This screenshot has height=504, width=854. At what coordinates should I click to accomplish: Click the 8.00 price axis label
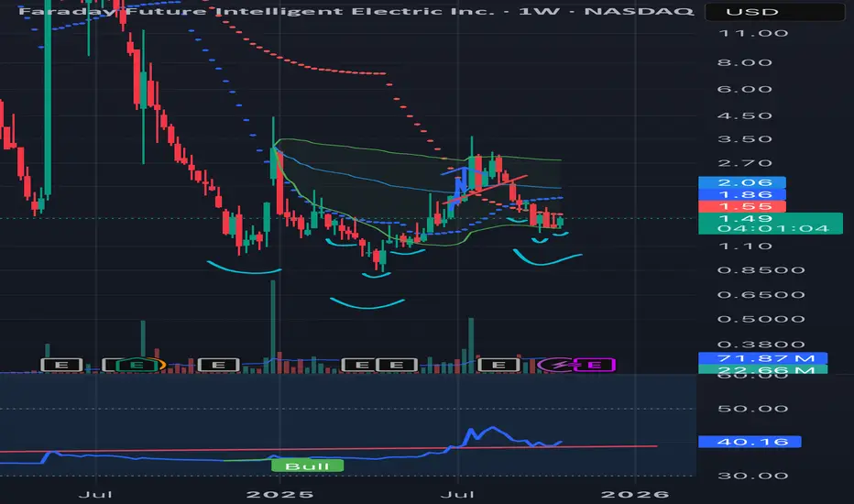[745, 62]
